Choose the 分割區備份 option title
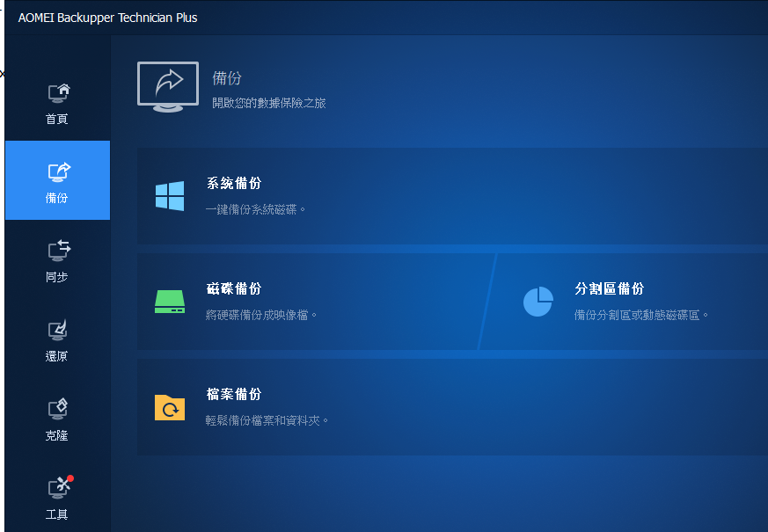Screen dimensions: 768x532 tap(610, 288)
